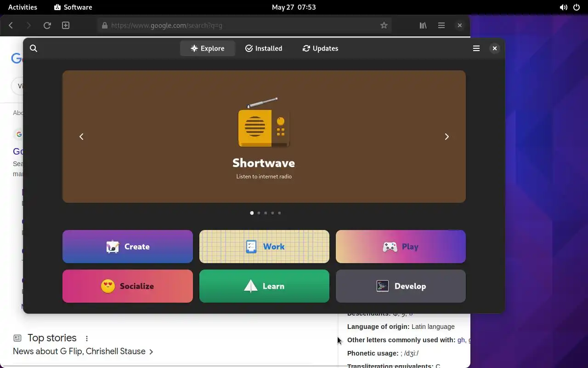This screenshot has width=588, height=368.
Task: Open the Work category
Action: click(x=264, y=247)
